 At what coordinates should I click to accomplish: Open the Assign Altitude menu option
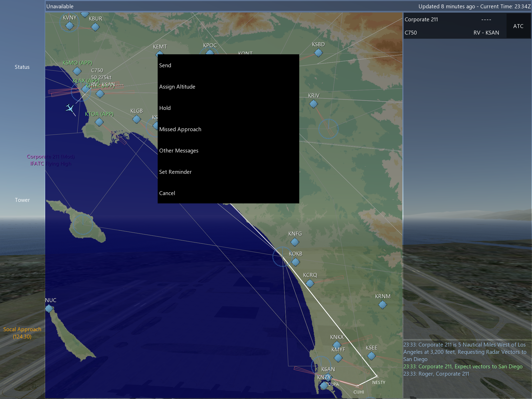coord(177,87)
